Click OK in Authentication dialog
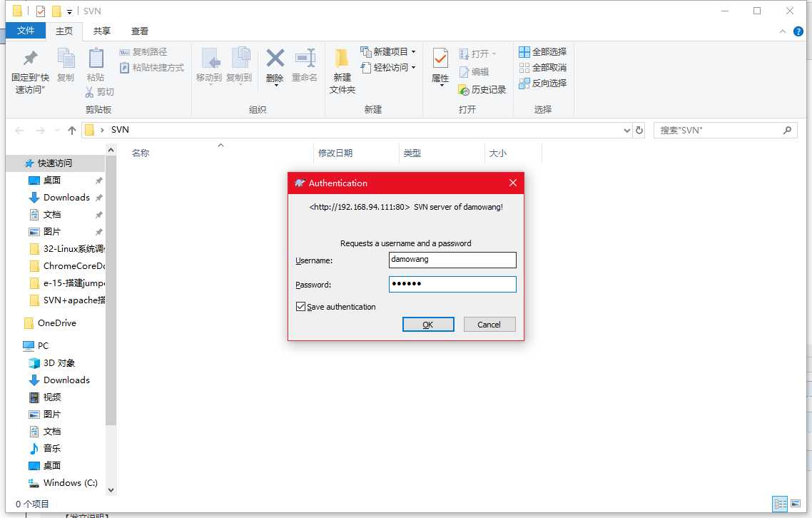812x518 pixels. coord(428,324)
